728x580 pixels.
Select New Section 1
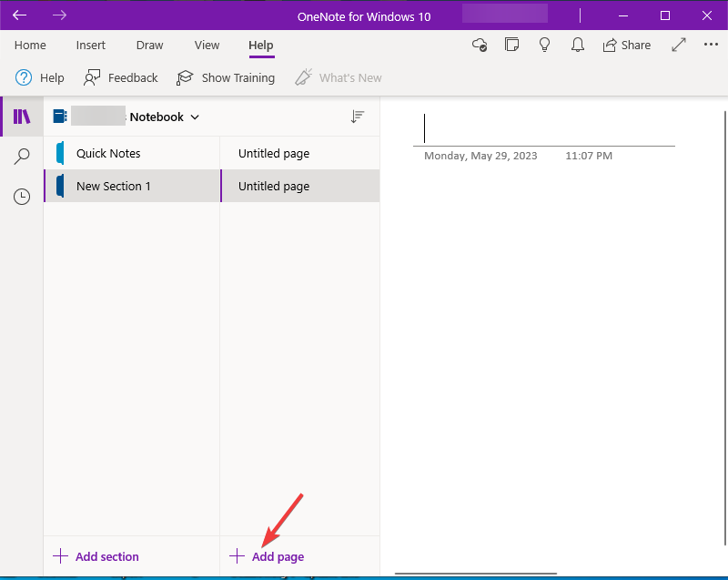pos(132,186)
